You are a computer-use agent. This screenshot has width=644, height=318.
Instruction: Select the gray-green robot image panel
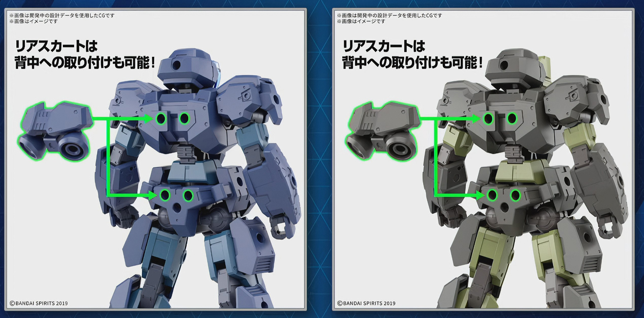coord(483,159)
